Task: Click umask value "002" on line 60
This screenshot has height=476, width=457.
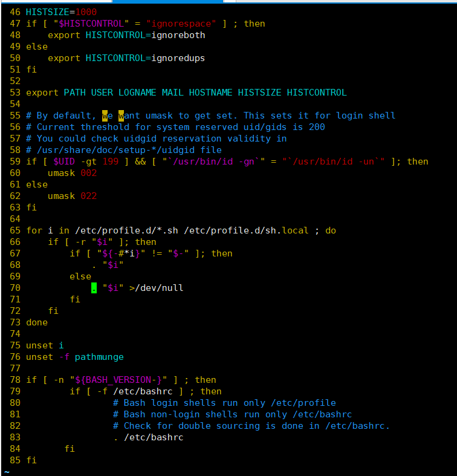Action: tap(89, 173)
